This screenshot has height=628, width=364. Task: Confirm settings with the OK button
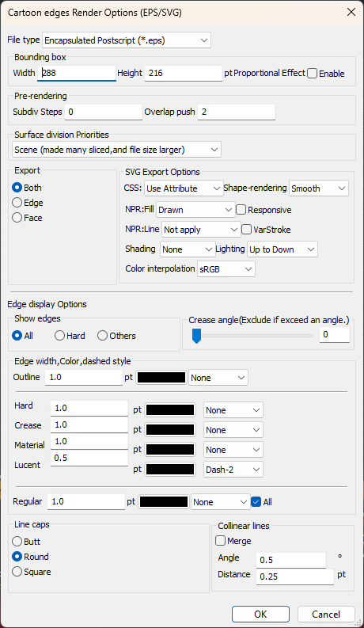[x=260, y=615]
